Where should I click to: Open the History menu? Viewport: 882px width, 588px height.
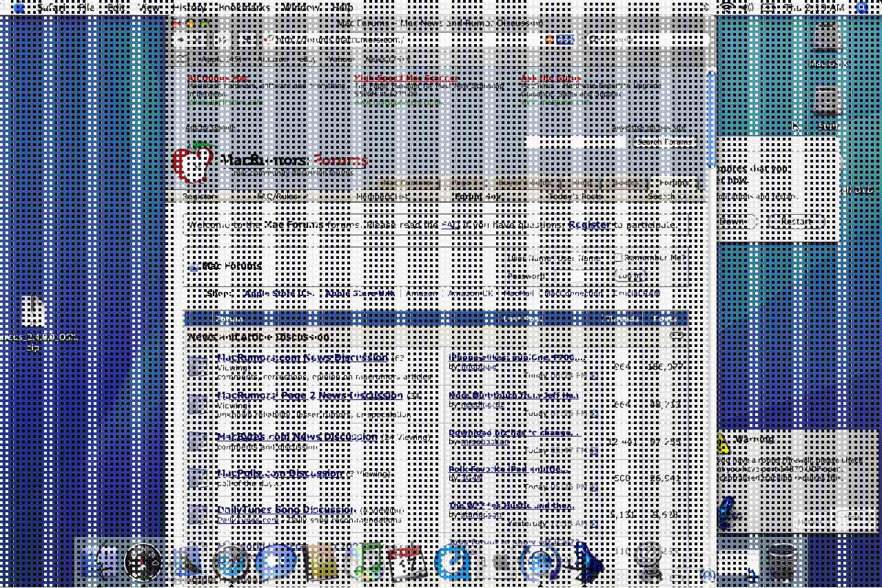click(x=188, y=8)
